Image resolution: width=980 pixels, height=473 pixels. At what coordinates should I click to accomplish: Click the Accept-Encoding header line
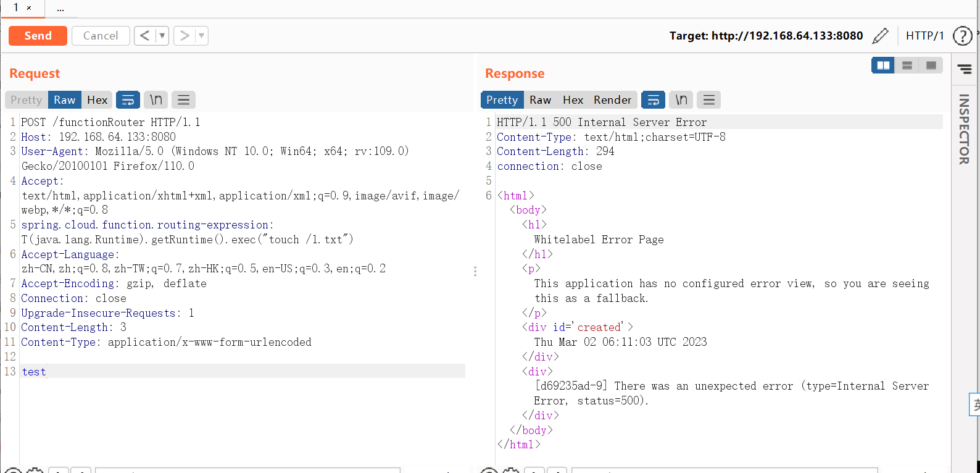114,283
